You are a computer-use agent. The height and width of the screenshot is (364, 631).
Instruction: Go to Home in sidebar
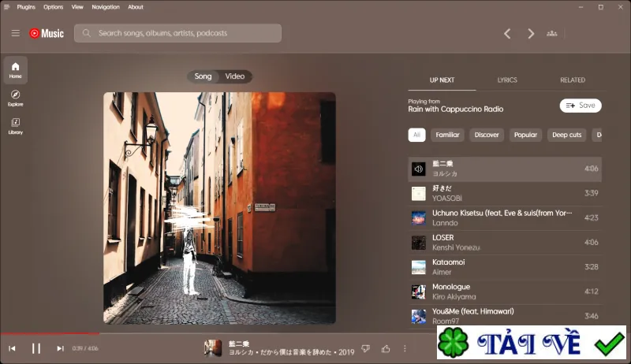(x=15, y=70)
